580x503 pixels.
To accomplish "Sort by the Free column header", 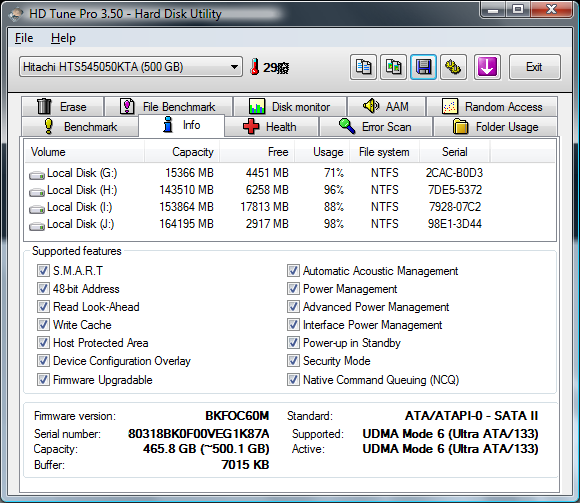I will tap(257, 152).
